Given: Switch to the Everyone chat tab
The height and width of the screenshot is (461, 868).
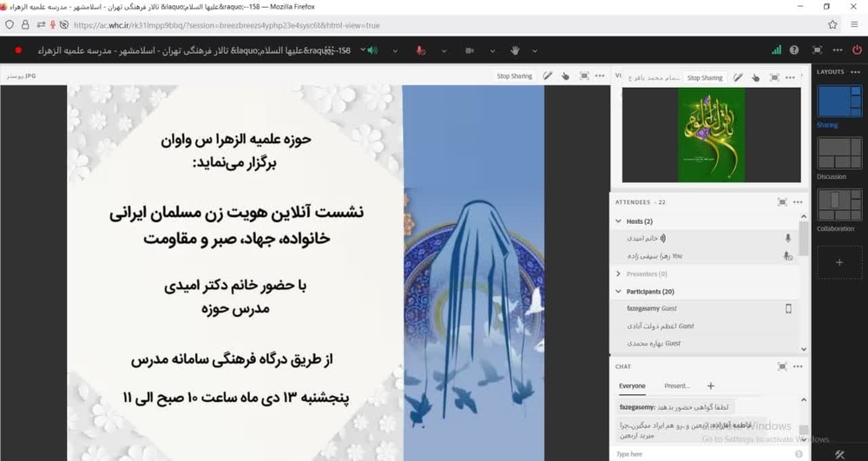Looking at the screenshot, I should click(x=632, y=385).
